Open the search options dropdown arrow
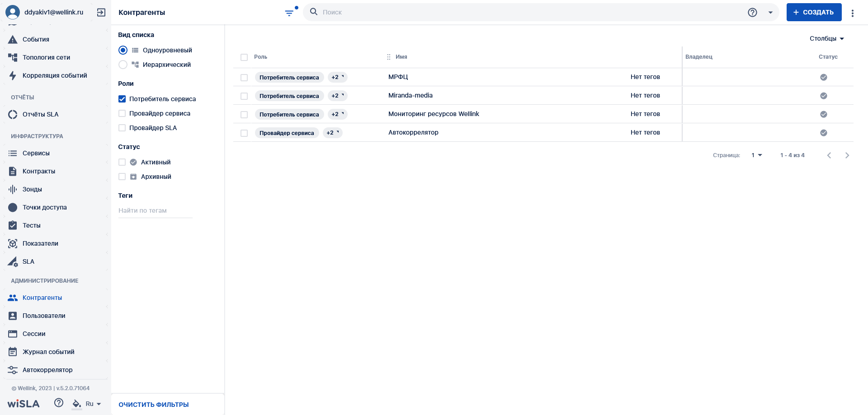Viewport: 868px width, 415px height. (x=770, y=13)
